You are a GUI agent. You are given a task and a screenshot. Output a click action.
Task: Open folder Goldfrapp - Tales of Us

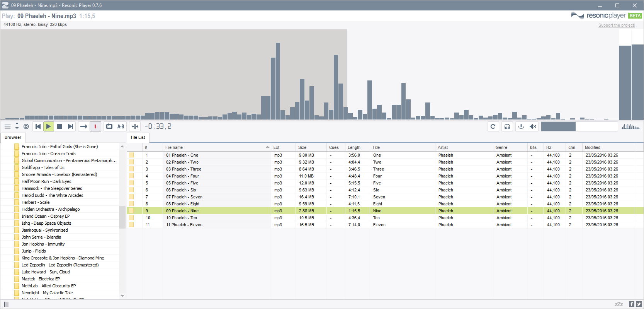[43, 167]
